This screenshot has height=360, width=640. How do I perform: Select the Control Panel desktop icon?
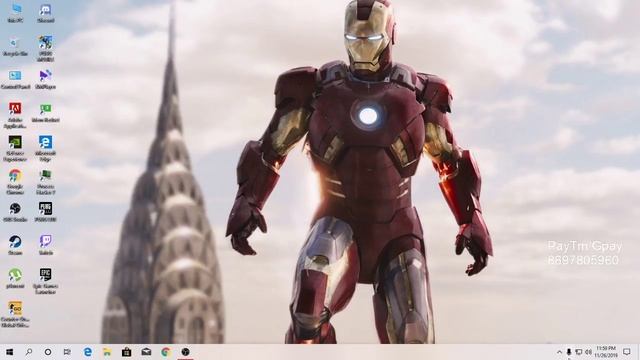pos(16,80)
